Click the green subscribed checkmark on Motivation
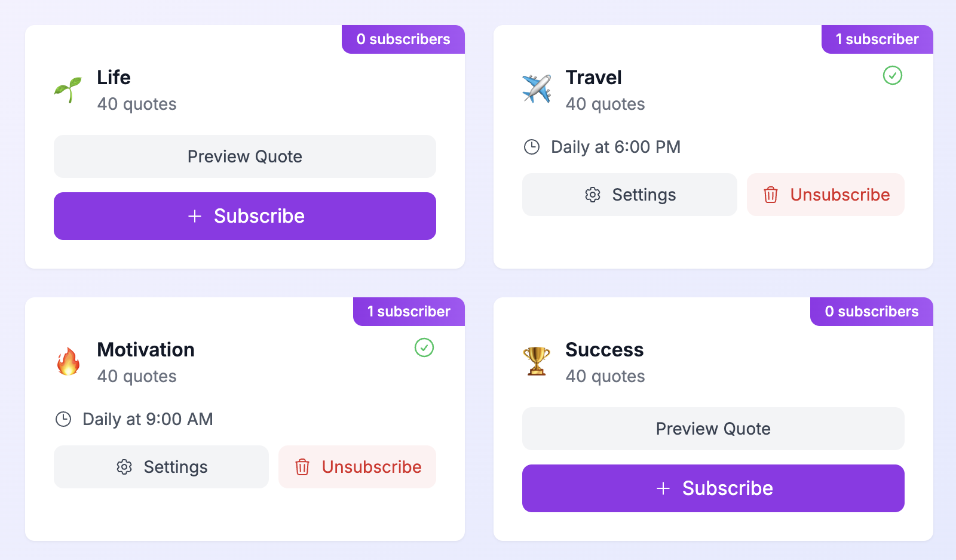The height and width of the screenshot is (560, 956). [424, 347]
